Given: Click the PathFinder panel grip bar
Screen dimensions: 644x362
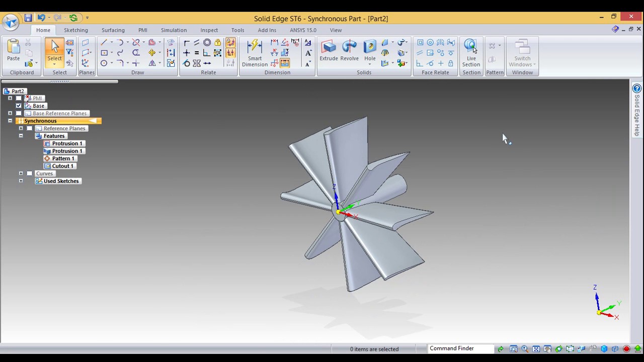Looking at the screenshot, I should point(59,81).
